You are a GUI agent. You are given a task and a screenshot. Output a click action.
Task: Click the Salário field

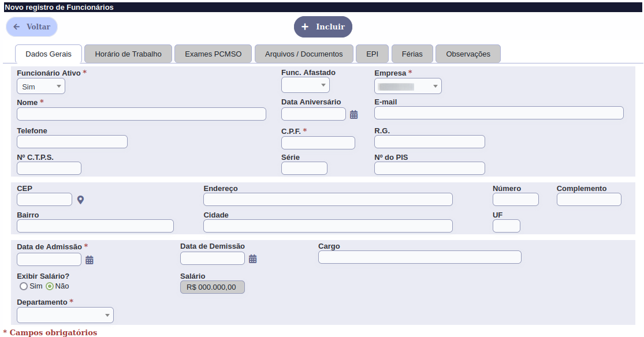pyautogui.click(x=213, y=287)
